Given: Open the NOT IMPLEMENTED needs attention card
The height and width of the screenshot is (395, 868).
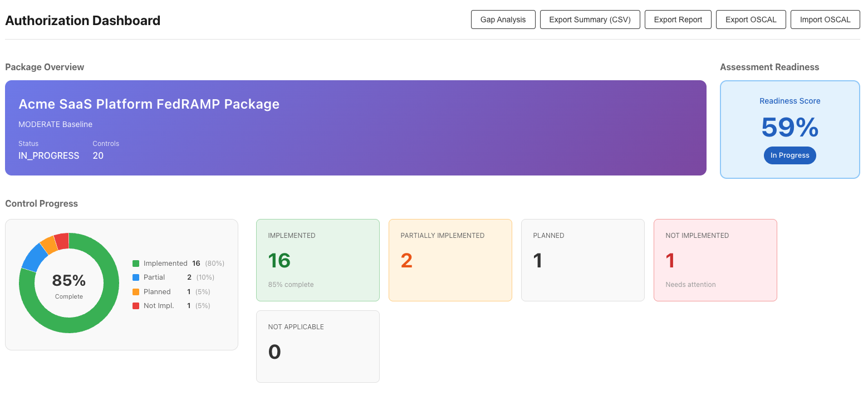Looking at the screenshot, I should (x=715, y=260).
